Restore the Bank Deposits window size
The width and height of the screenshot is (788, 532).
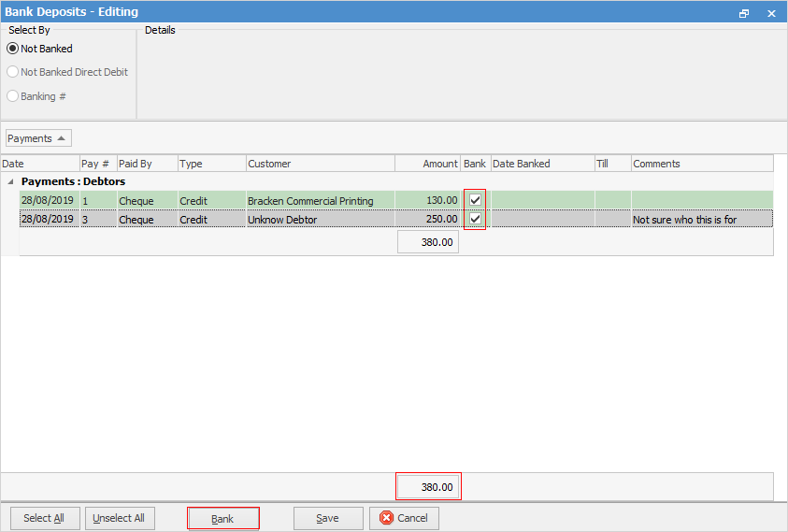click(744, 13)
